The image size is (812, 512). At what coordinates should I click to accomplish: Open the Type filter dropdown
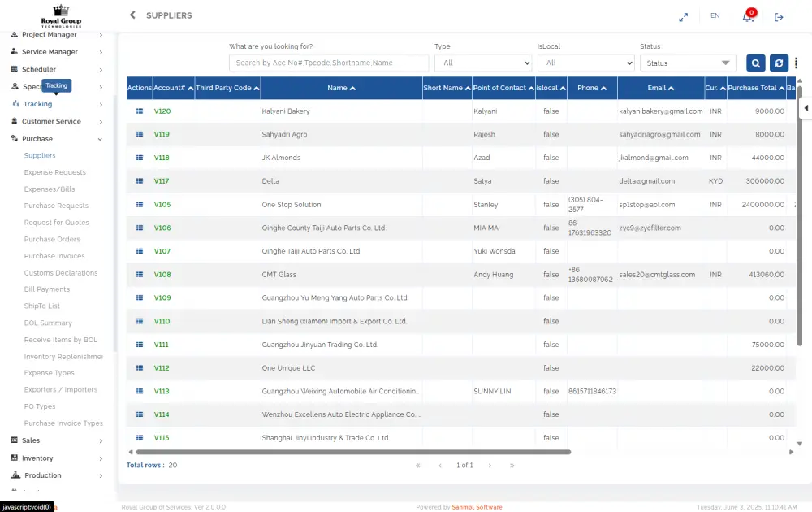click(483, 63)
